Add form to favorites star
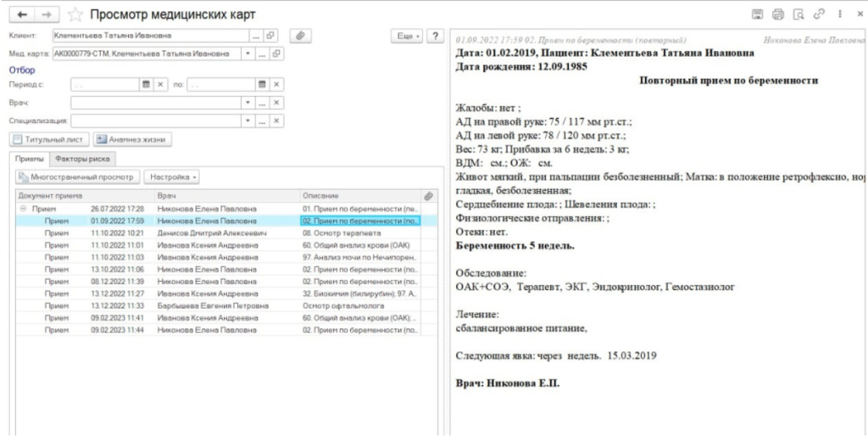The height and width of the screenshot is (442, 868). click(75, 14)
